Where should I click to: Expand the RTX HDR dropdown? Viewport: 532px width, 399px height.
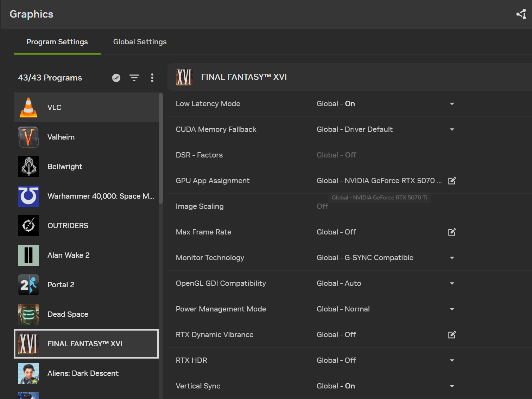point(452,360)
